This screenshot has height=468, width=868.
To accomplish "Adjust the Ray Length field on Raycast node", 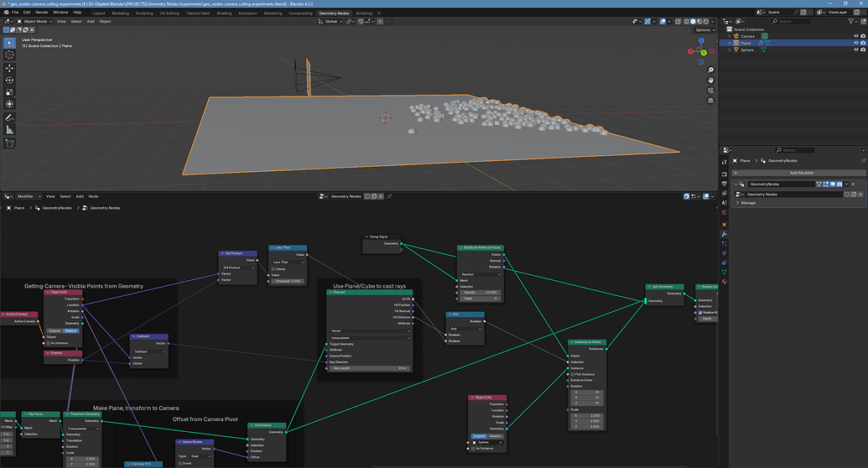I will tap(370, 367).
